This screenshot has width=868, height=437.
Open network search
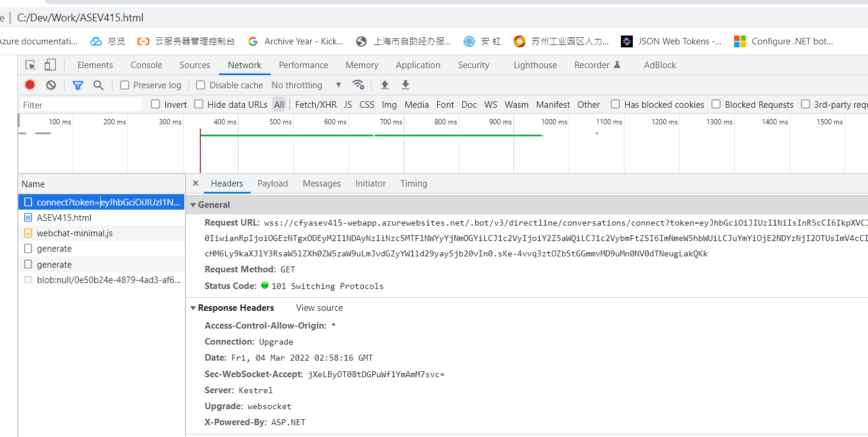pos(98,85)
